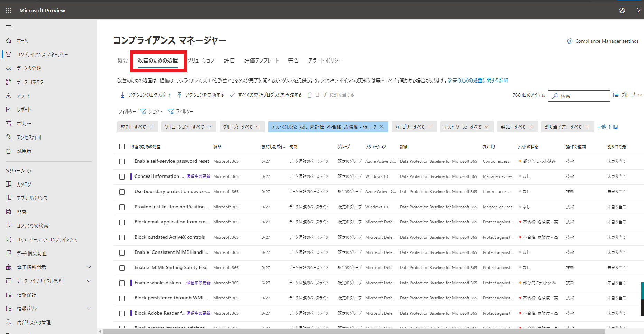This screenshot has width=644, height=334.
Task: Click +他 1 個 more filters link
Action: coord(608,127)
